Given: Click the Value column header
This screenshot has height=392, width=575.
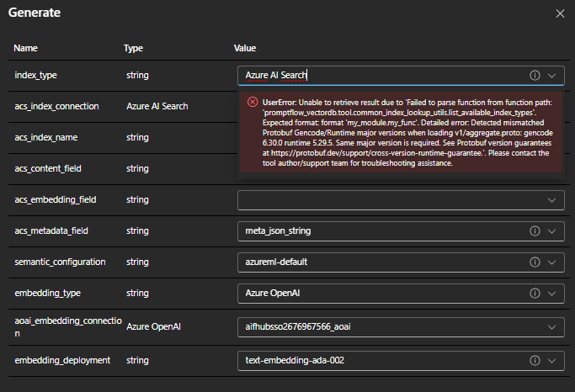Looking at the screenshot, I should tap(245, 48).
